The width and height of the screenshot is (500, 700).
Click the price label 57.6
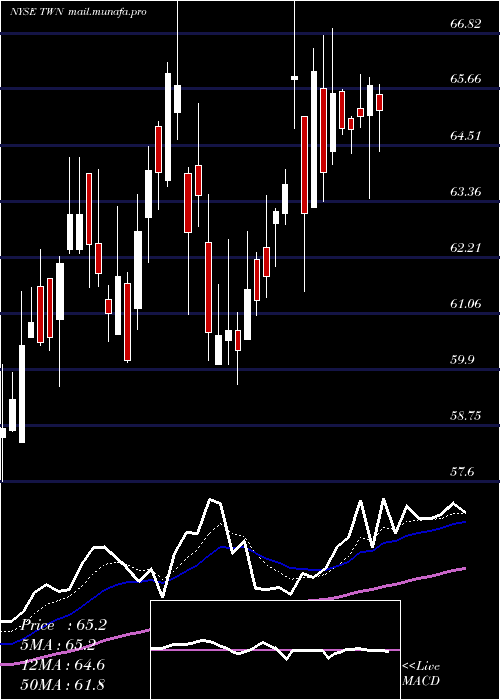[462, 472]
